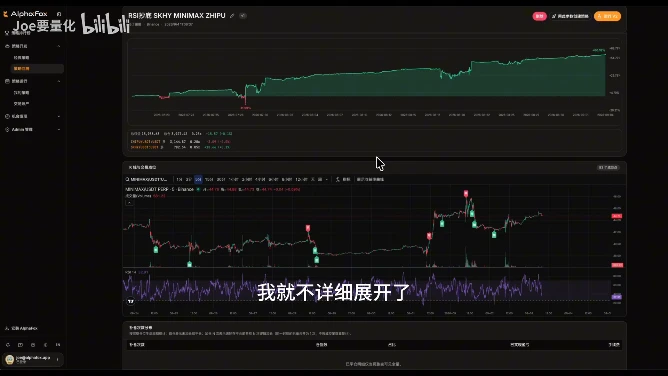The width and height of the screenshot is (668, 376).
Task: Expand the Admin sidebar group chevron
Action: tap(59, 129)
